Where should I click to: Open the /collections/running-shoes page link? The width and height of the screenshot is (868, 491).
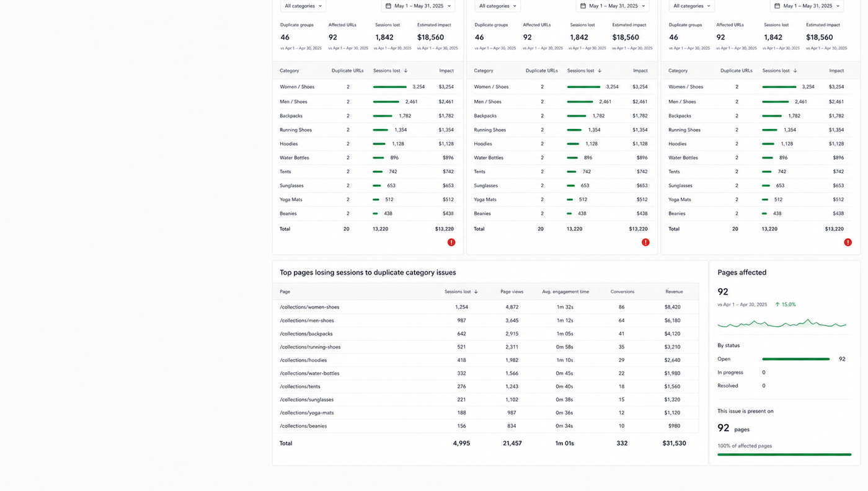[310, 347]
